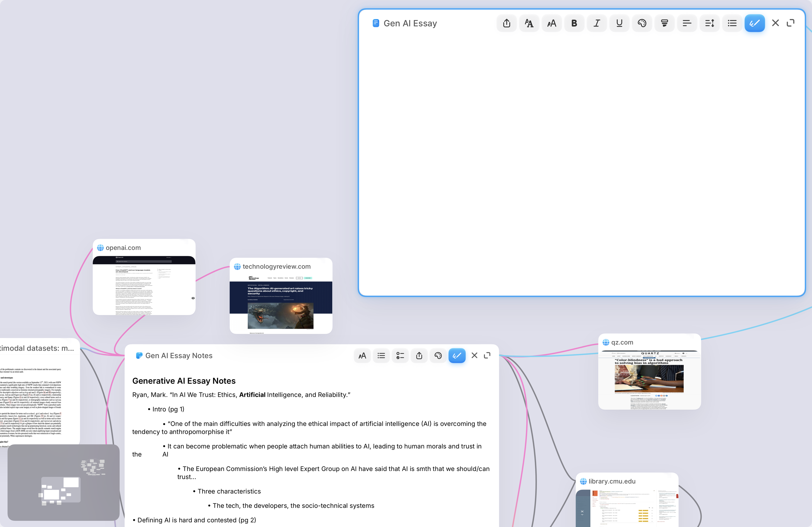The image size is (812, 527).
Task: Click the line spacing icon in Gen AI Essay
Action: tap(709, 23)
